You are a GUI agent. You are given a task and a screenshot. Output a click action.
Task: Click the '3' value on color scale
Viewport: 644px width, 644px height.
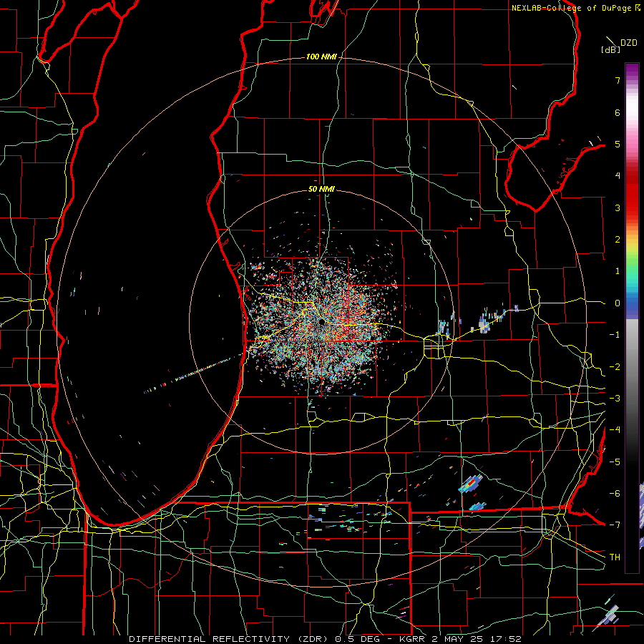click(x=618, y=208)
